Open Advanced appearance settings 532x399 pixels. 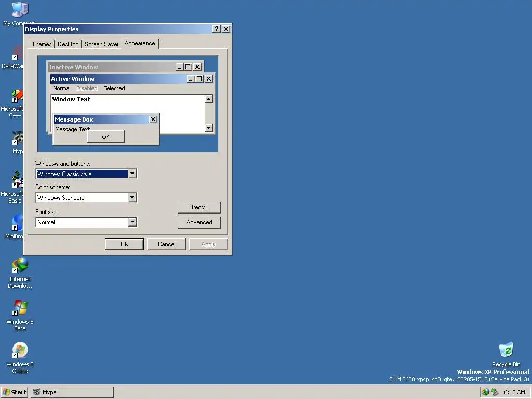pyautogui.click(x=199, y=222)
